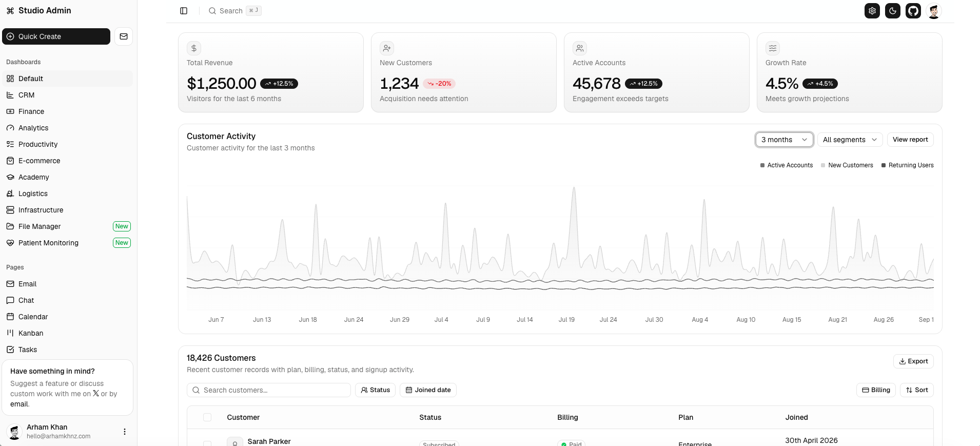Click the X social link icon
980x446 pixels.
click(96, 393)
